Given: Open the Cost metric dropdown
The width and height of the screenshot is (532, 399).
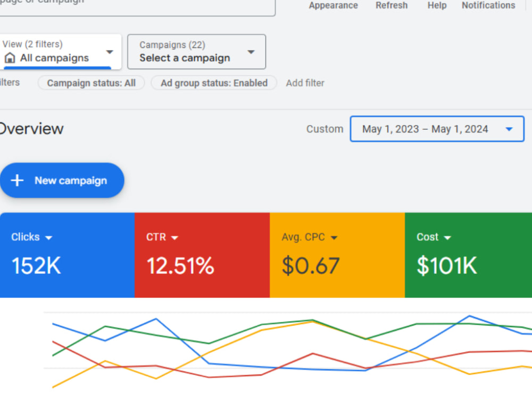Looking at the screenshot, I should [x=434, y=237].
